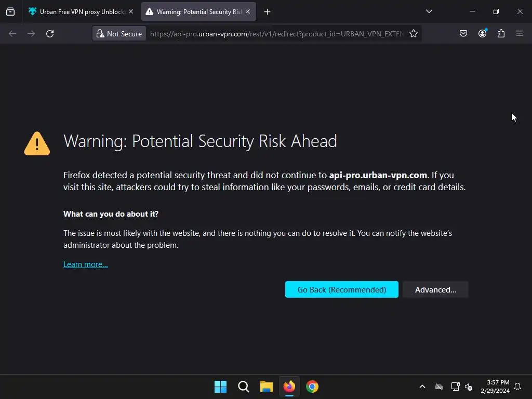Show hidden system tray icons
Screen dimensions: 532x399
point(422,387)
